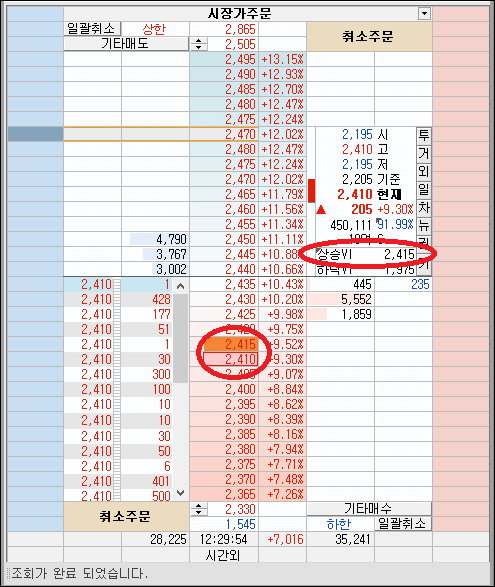Viewport: 495px width, 587px height.
Task: Click the 기타매수 button
Action: coord(369,508)
